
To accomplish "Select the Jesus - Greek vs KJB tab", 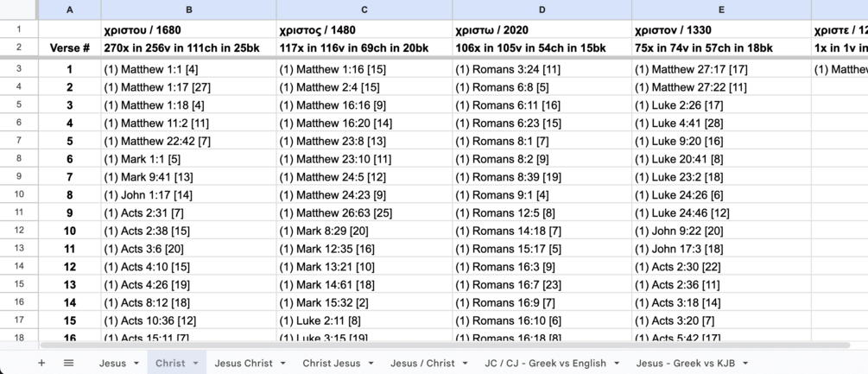I will [x=687, y=363].
